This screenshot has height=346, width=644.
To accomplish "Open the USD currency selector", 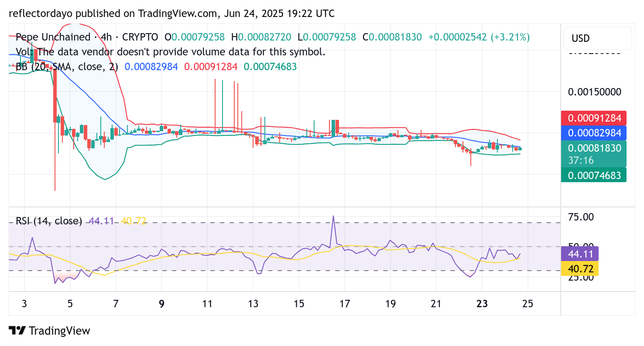I will coord(597,38).
